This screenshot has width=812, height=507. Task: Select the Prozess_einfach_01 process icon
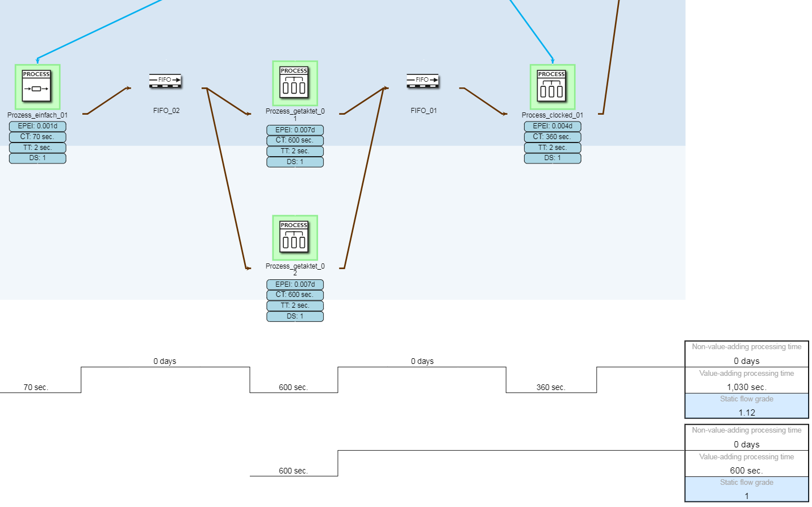pos(37,87)
